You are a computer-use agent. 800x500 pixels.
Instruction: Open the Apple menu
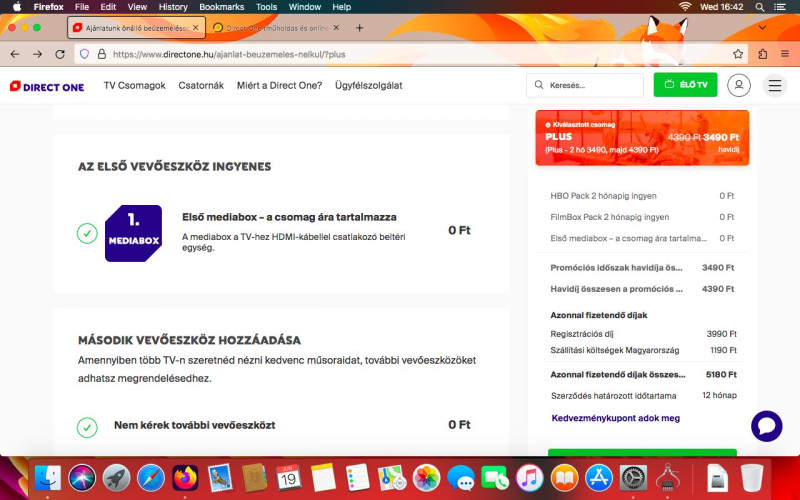click(17, 7)
